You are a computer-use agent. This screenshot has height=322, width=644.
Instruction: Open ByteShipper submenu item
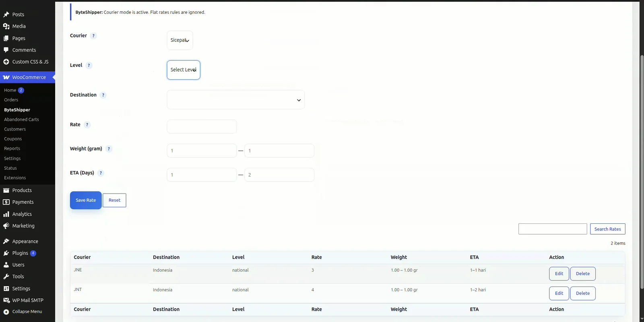17,110
